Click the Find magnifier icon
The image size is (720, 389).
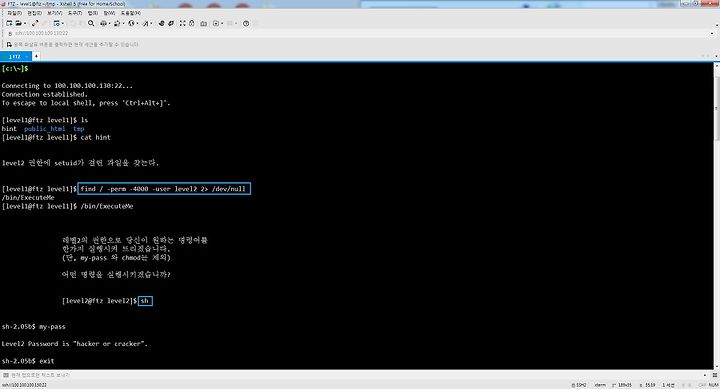point(91,23)
